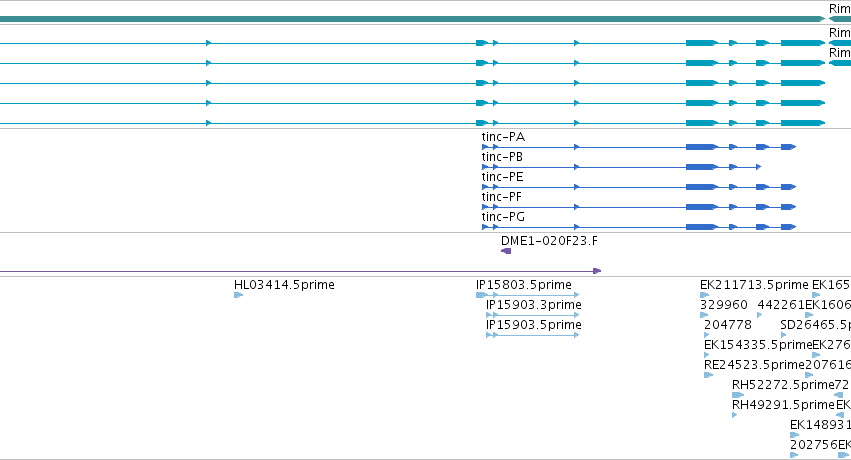Click the 329960 feature label

pyautogui.click(x=723, y=305)
